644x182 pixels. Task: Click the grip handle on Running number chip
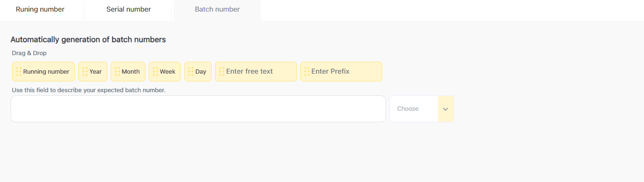(19, 71)
